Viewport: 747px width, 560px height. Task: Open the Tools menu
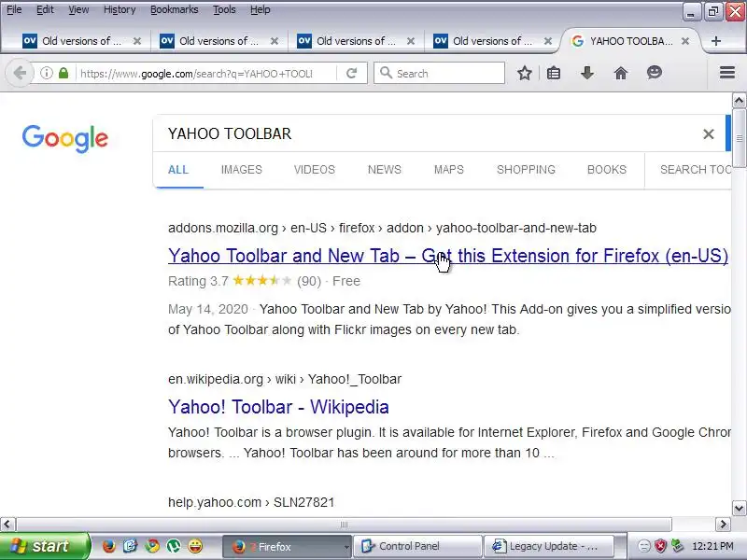[x=224, y=9]
